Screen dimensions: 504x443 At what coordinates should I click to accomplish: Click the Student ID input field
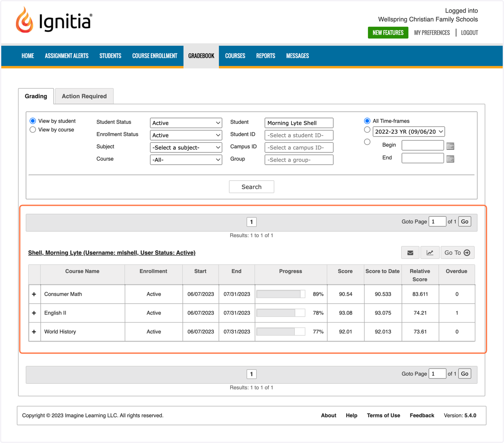(299, 135)
